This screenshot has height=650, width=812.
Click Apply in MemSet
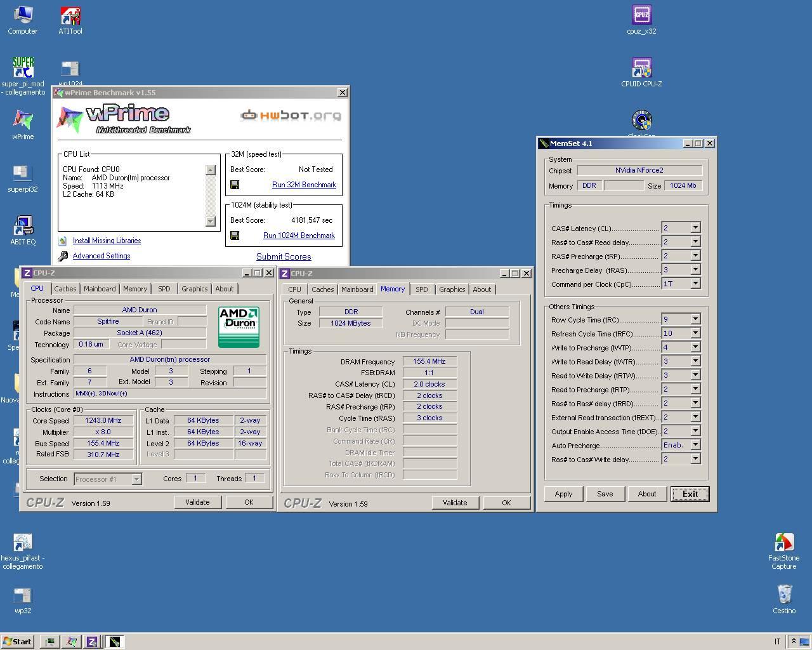point(563,494)
